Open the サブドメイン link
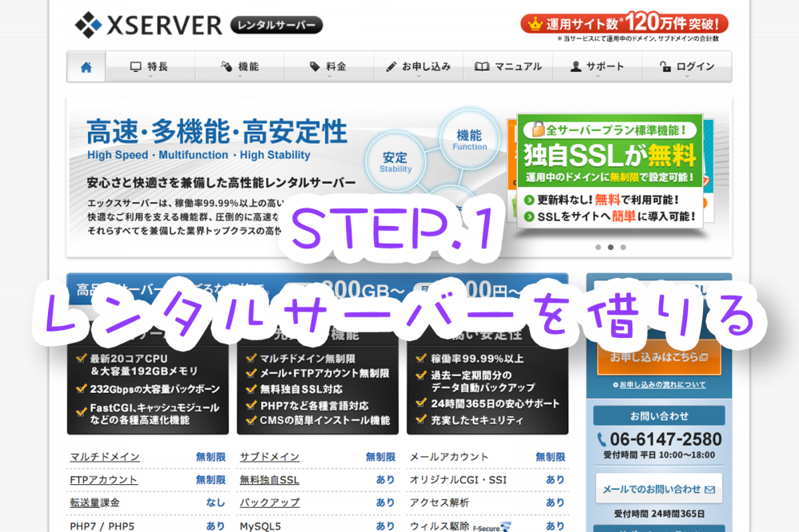799x532 pixels. [x=269, y=457]
